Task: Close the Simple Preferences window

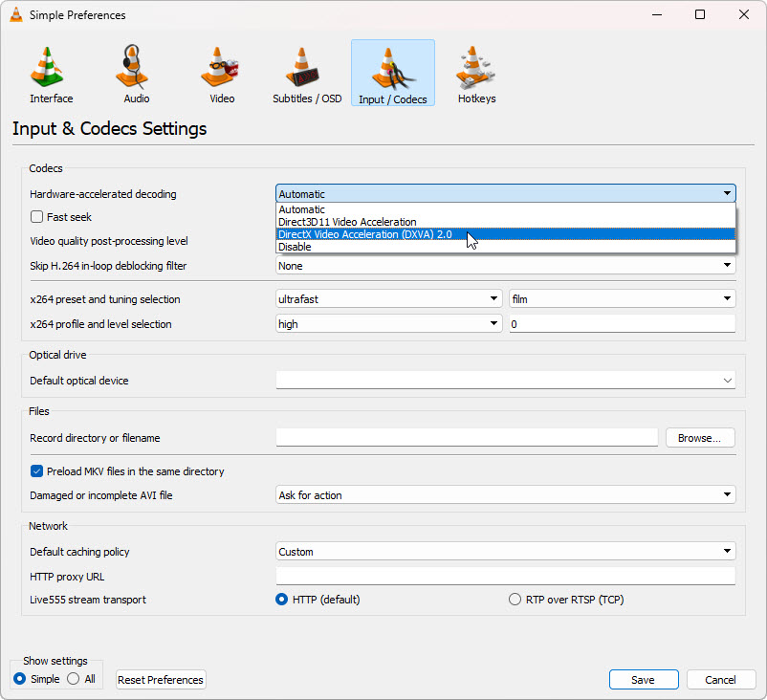Action: pyautogui.click(x=743, y=14)
